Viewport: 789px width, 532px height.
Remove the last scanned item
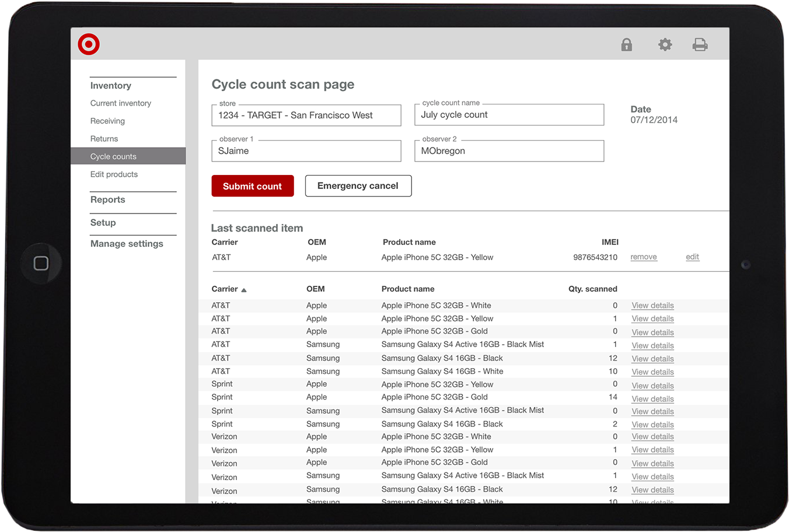pos(643,257)
